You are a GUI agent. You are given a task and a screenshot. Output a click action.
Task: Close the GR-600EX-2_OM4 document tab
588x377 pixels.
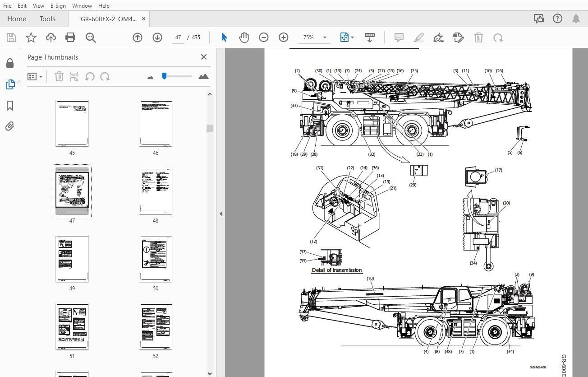click(144, 19)
